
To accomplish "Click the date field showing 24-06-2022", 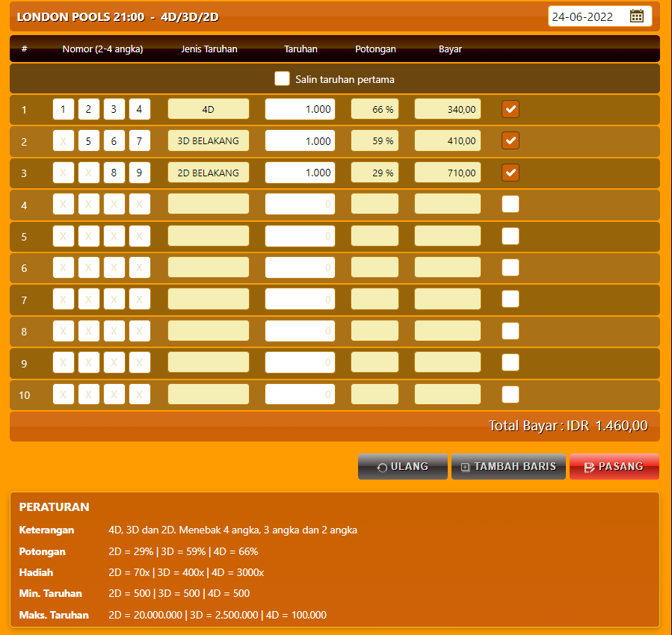I will pyautogui.click(x=587, y=16).
